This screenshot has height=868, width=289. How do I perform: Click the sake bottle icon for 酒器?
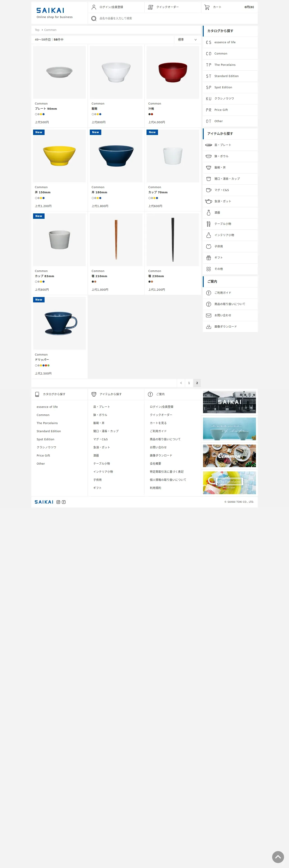click(x=209, y=213)
